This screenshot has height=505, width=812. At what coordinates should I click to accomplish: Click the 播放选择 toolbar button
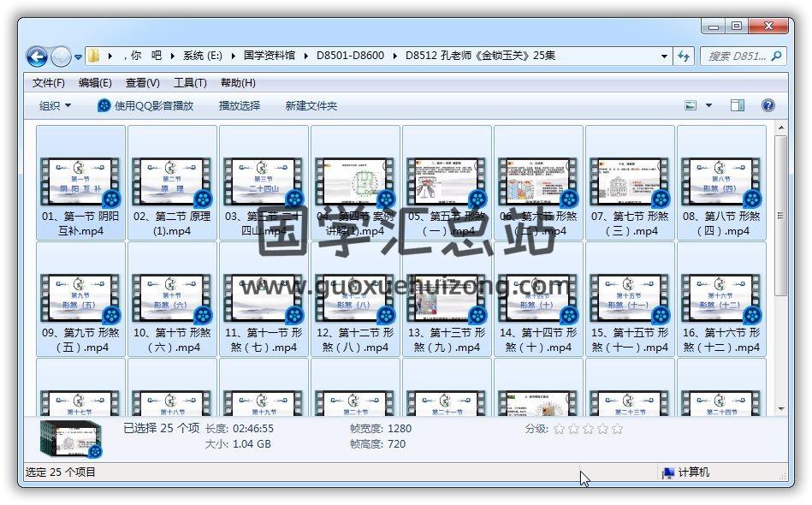coord(240,105)
